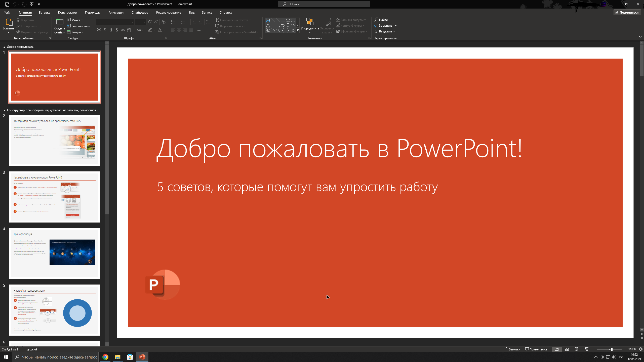Collapse the ribbon with the chevron

click(x=640, y=37)
